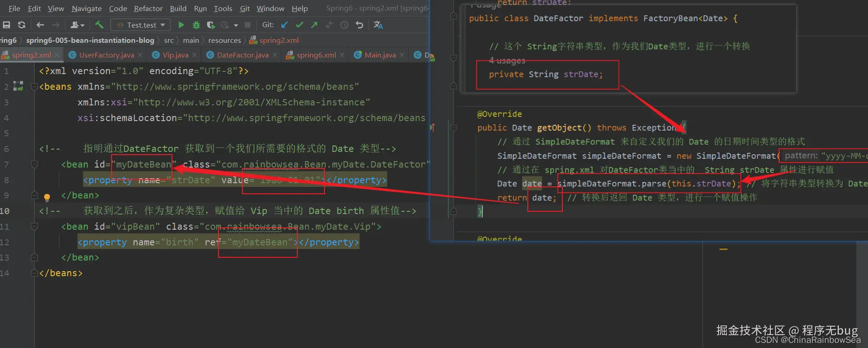Viewport: 868px width, 348px height.
Task: Click the yellow intention light bulb on line 9
Action: click(x=47, y=197)
